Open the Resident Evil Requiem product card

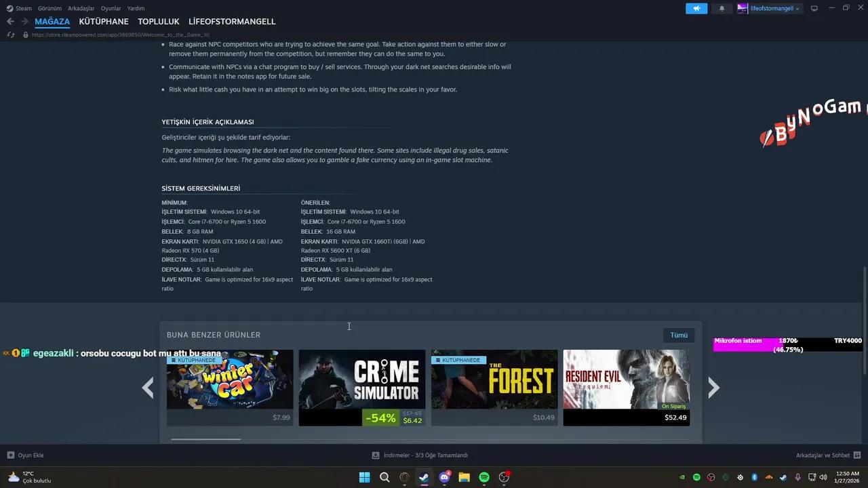pyautogui.click(x=627, y=388)
